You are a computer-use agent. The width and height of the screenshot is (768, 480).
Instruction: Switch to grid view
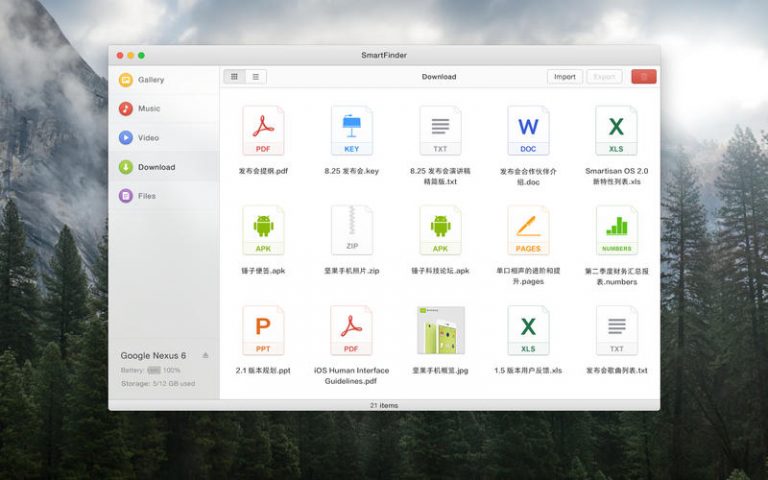(x=235, y=77)
